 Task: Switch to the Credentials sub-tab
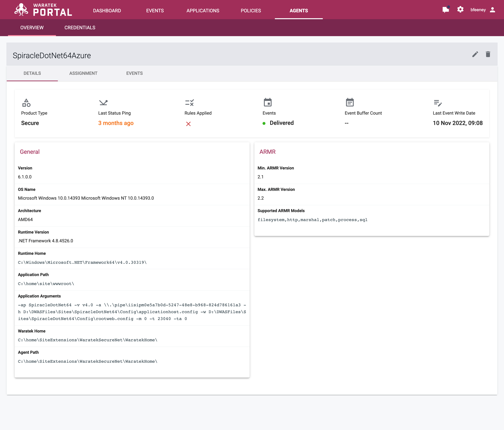[80, 27]
